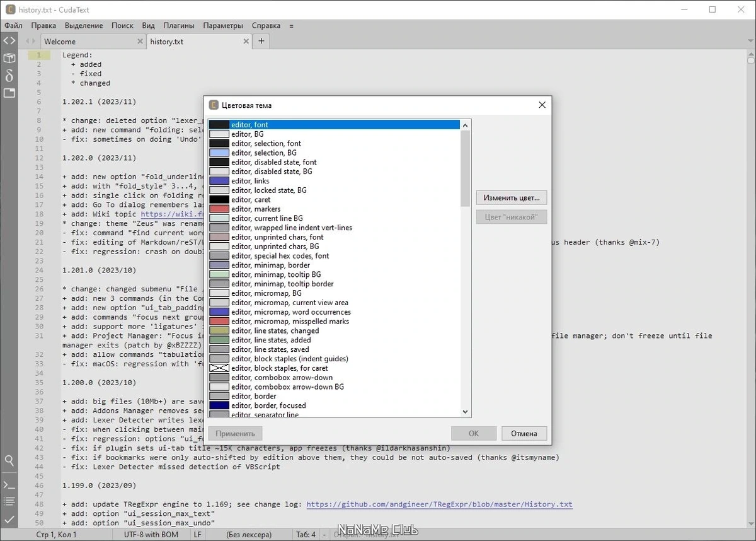Add a new tab with plus button
This screenshot has height=541, width=756.
pyautogui.click(x=261, y=42)
